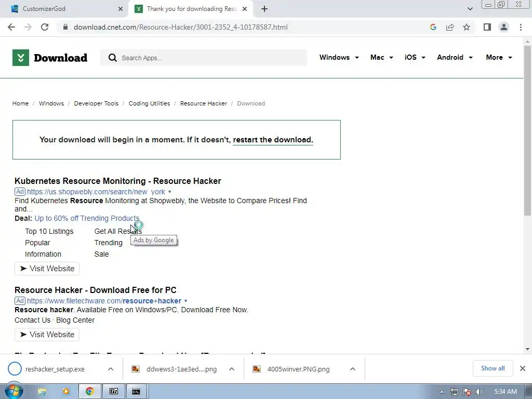The height and width of the screenshot is (399, 532).
Task: Click Visit Website under filetechware ad
Action: [47, 335]
